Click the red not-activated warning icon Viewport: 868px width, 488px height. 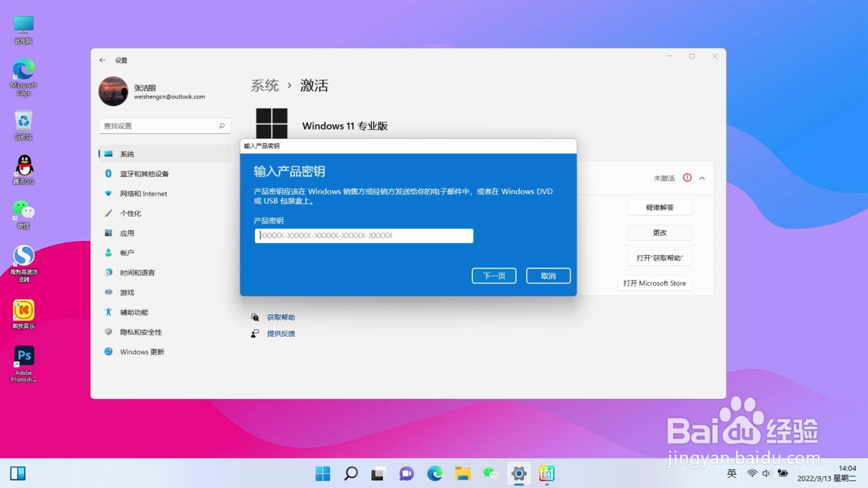pos(687,178)
